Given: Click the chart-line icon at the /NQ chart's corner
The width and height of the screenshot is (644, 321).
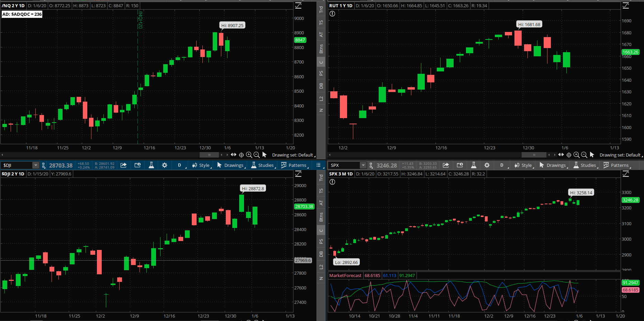Looking at the screenshot, I should point(298,5).
